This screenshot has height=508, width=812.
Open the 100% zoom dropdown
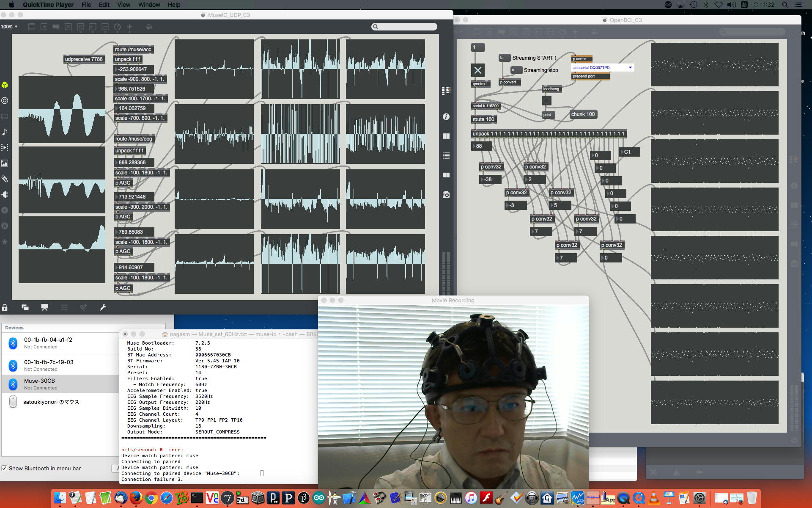[9, 27]
